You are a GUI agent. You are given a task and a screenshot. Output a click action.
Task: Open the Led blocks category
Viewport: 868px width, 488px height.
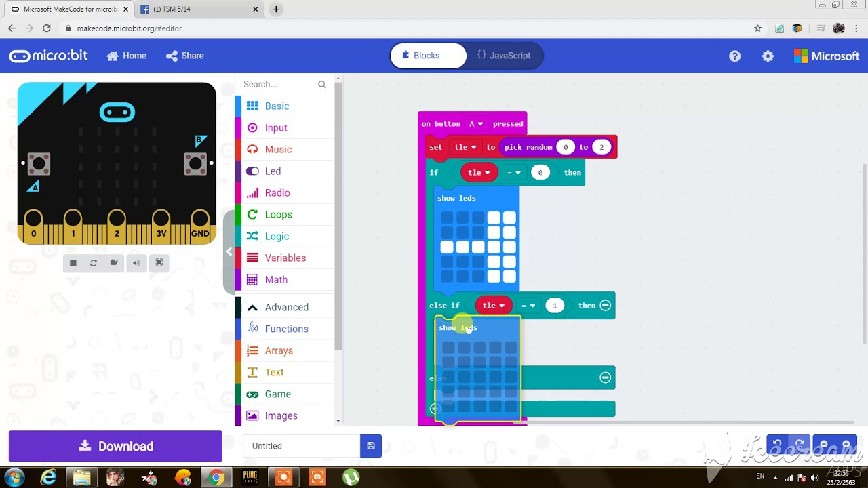pyautogui.click(x=285, y=171)
